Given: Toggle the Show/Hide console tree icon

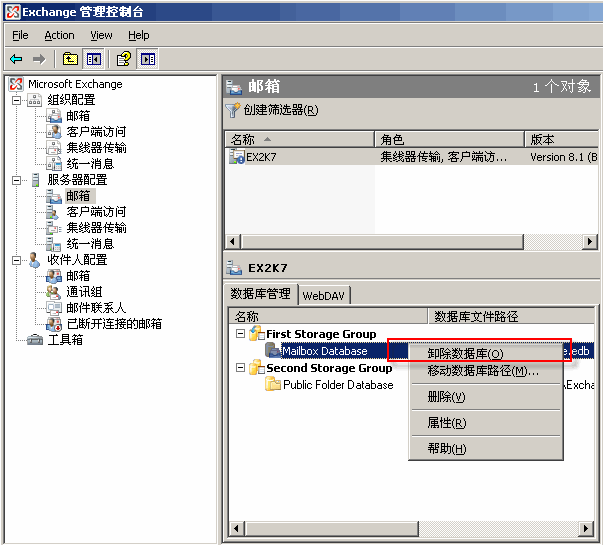Looking at the screenshot, I should point(94,59).
